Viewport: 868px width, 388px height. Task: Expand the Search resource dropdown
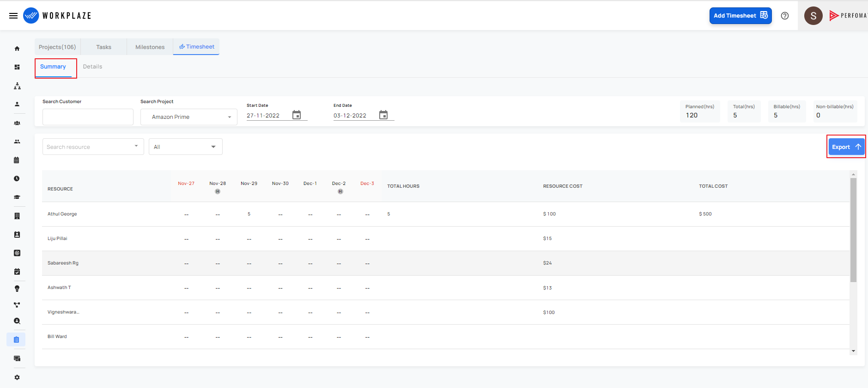point(93,147)
